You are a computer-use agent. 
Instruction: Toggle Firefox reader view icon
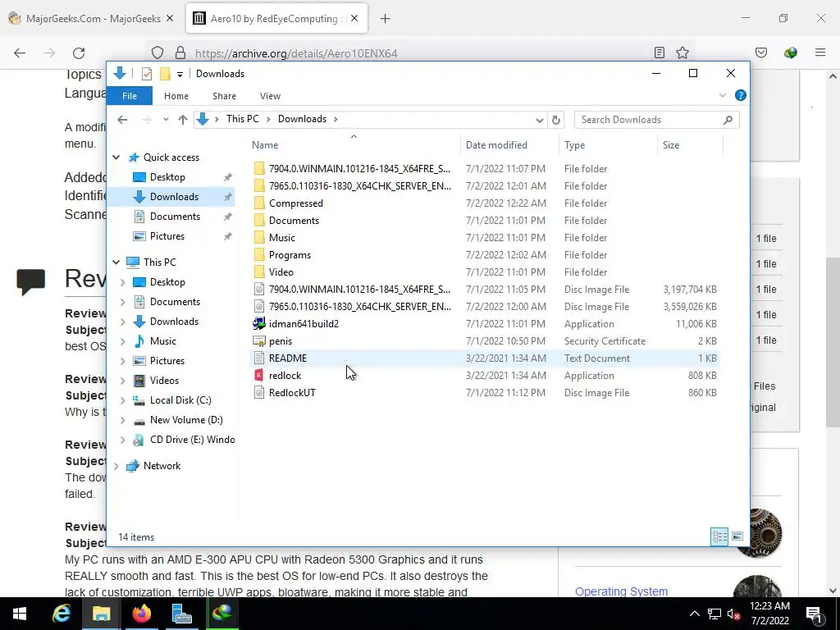tap(660, 52)
